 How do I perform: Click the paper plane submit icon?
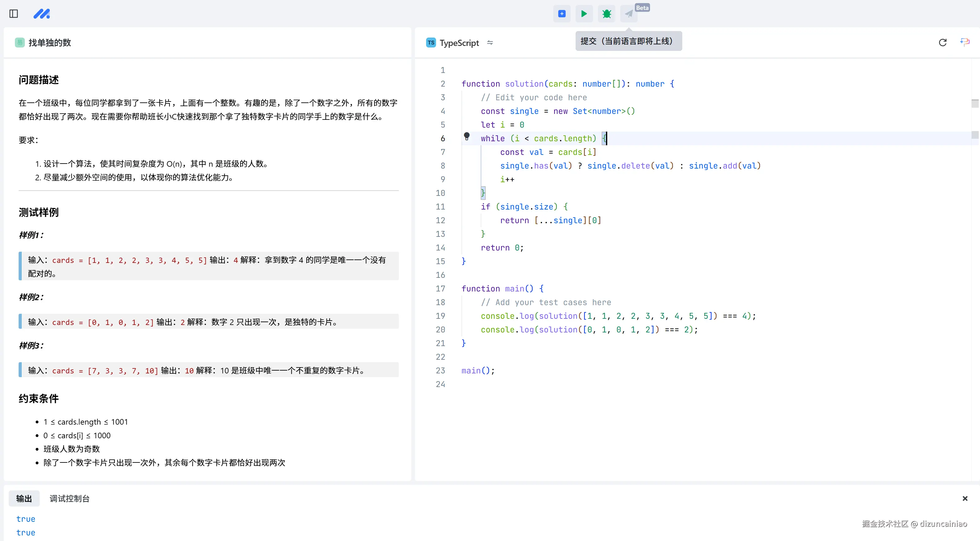[629, 14]
